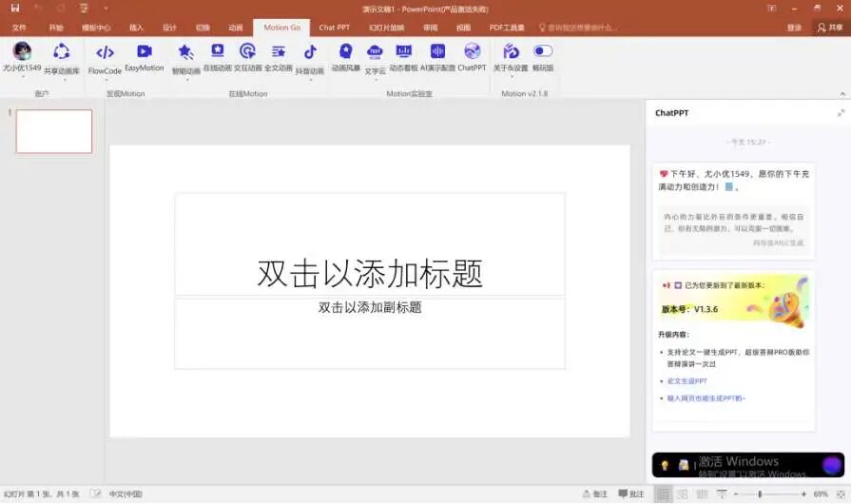The image size is (851, 504).
Task: Expand the 智能动画 dropdown arrow
Action: click(187, 80)
